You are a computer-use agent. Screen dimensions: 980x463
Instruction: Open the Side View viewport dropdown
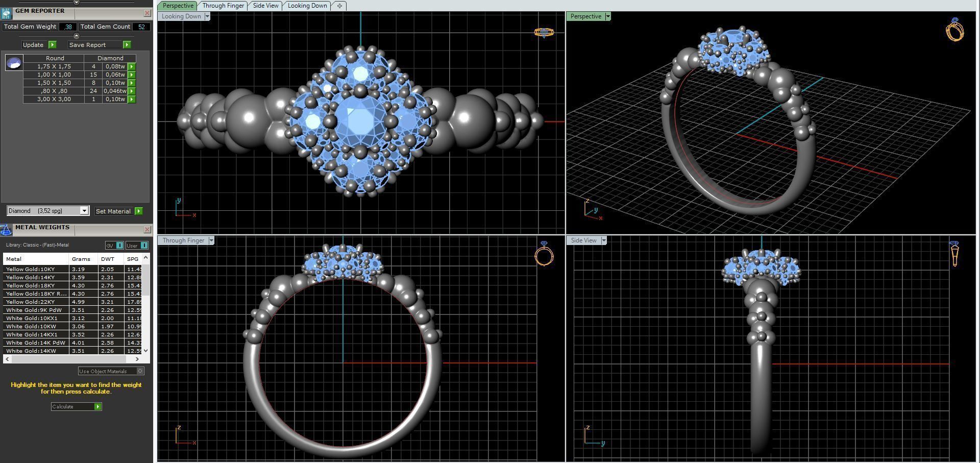[603, 240]
